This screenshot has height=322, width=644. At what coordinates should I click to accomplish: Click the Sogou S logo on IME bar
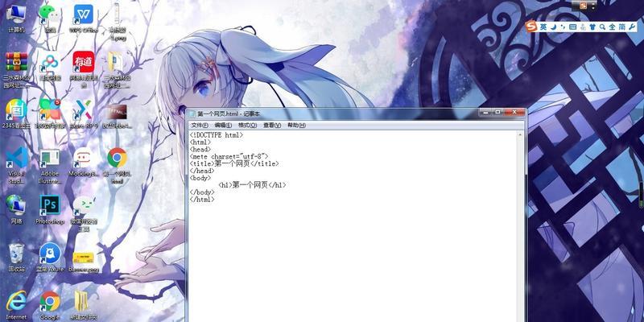[x=532, y=27]
